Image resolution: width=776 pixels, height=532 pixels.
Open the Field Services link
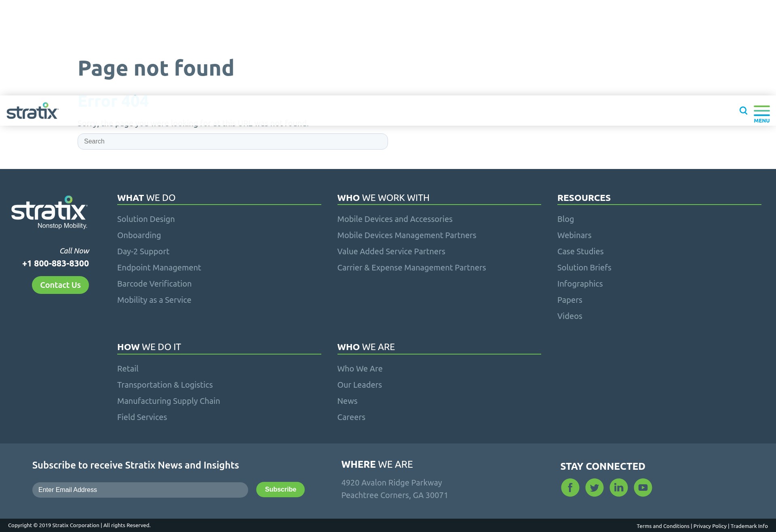click(142, 417)
